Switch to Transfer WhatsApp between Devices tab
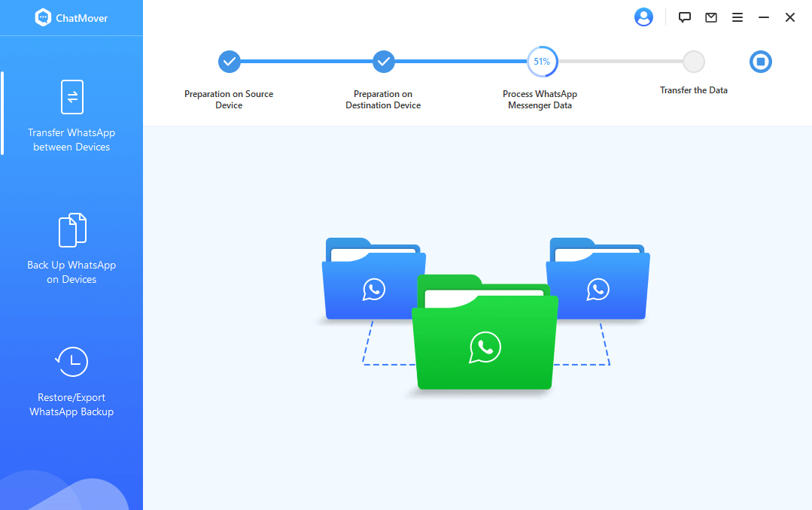Viewport: 812px width, 510px height. click(x=71, y=140)
